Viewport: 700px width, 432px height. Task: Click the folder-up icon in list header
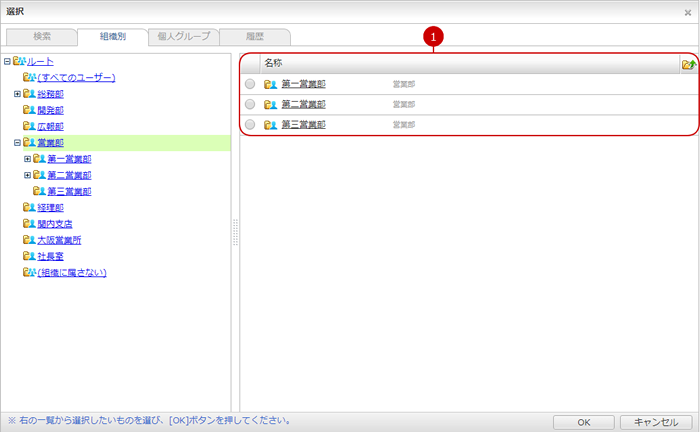[x=688, y=64]
